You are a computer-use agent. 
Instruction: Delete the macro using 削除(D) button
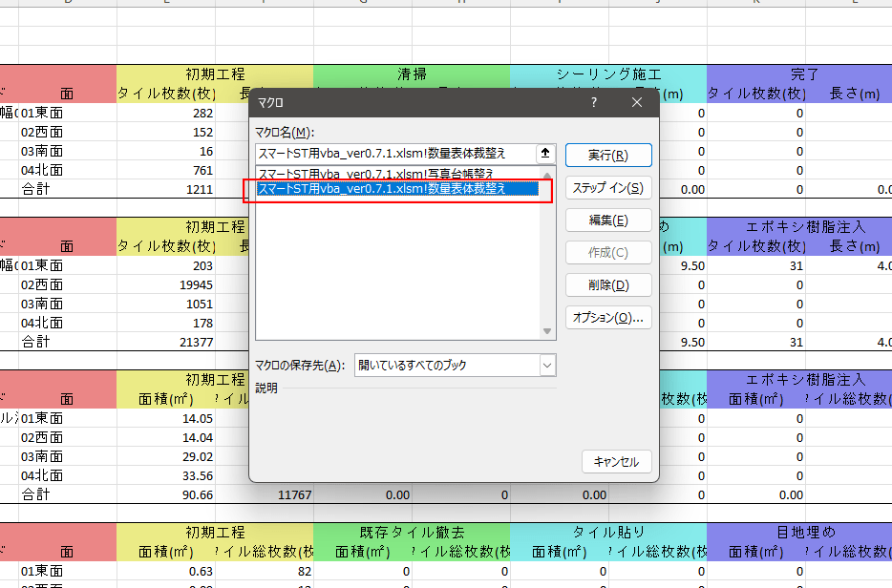607,284
